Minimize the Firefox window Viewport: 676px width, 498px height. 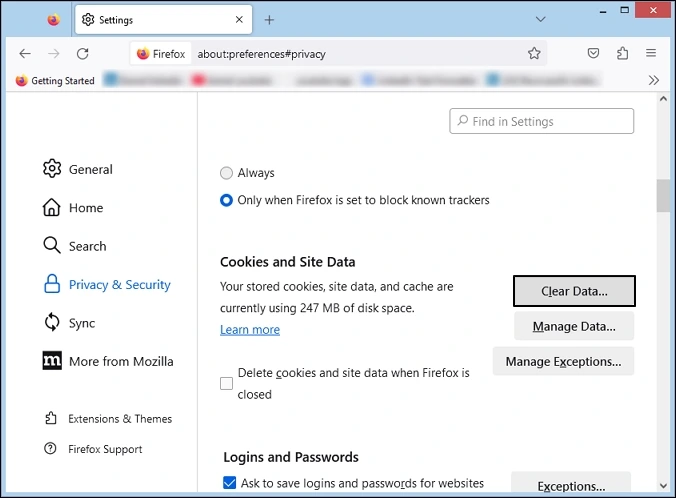pos(603,11)
